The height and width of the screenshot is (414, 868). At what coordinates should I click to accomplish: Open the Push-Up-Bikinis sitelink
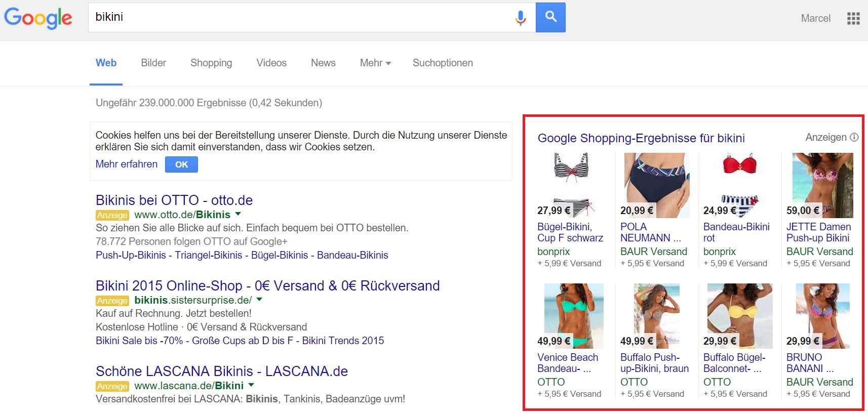131,255
